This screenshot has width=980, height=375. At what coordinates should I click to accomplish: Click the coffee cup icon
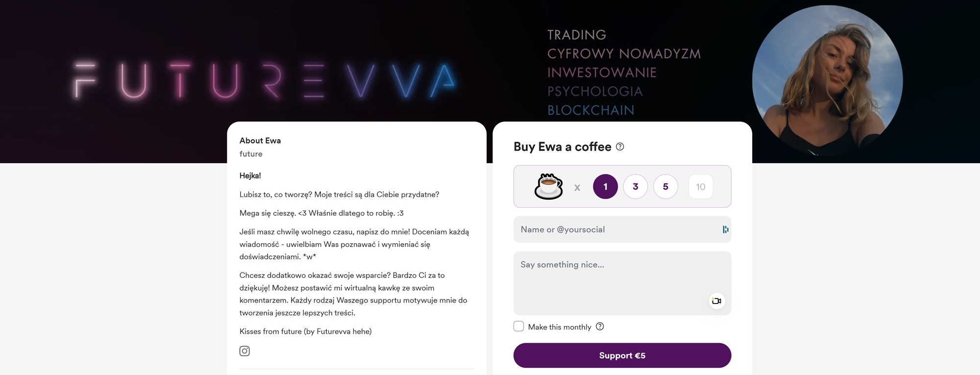click(x=548, y=186)
